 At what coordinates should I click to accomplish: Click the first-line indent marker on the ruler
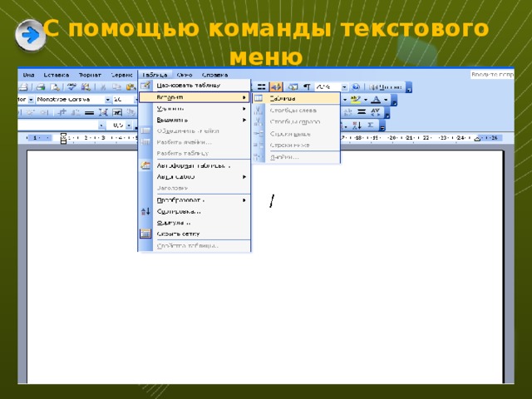click(63, 135)
